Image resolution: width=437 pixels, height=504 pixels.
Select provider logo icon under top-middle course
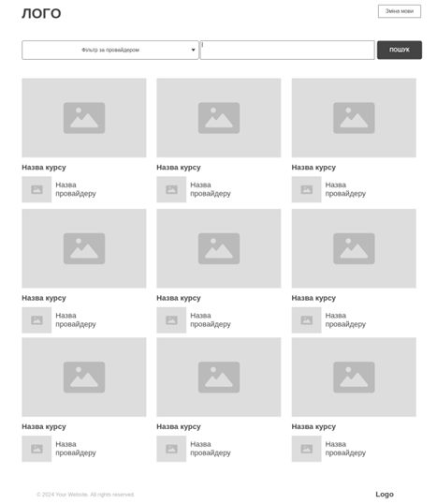171,189
